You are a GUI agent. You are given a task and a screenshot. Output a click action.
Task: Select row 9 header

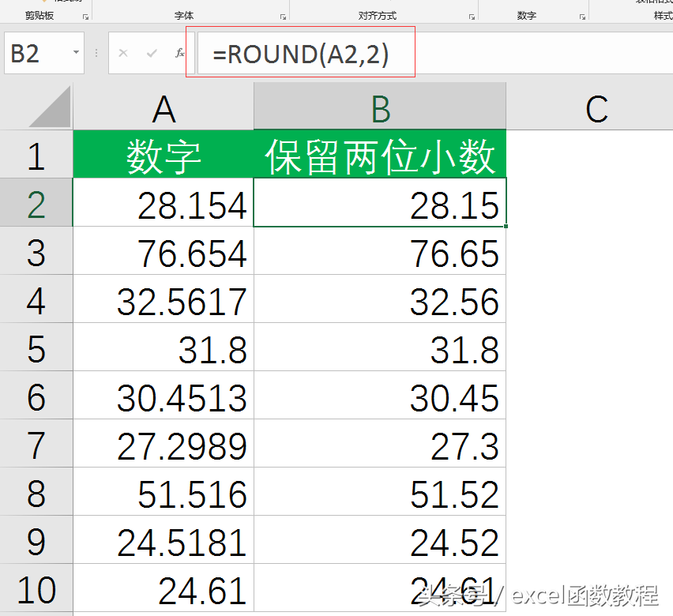[x=36, y=540]
